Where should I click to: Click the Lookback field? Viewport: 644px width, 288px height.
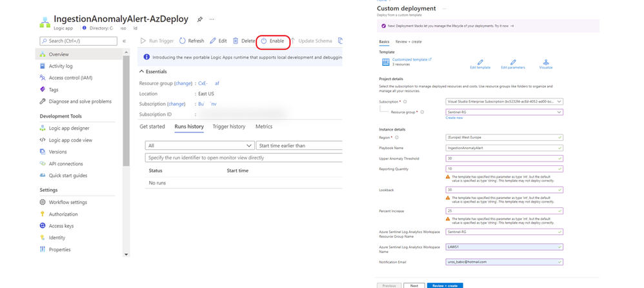coord(505,190)
